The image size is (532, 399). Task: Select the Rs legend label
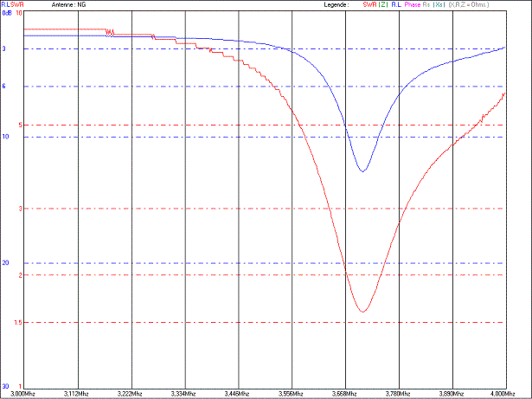click(x=426, y=5)
